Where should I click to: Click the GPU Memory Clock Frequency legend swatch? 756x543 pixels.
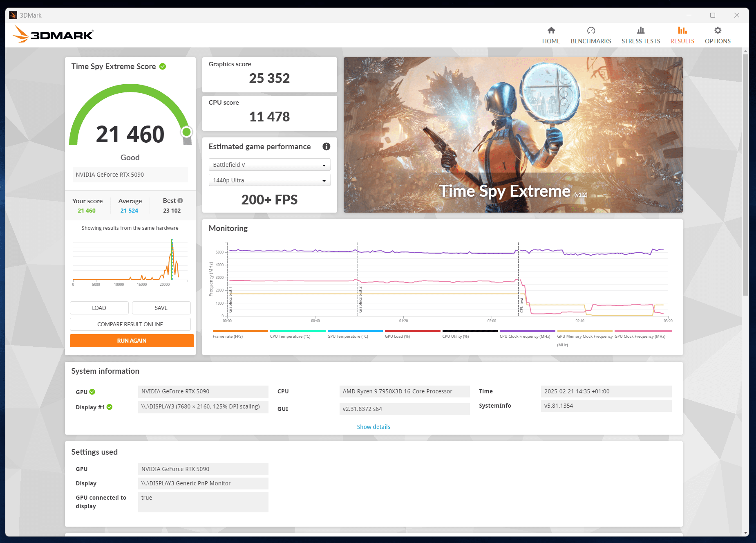tap(585, 331)
